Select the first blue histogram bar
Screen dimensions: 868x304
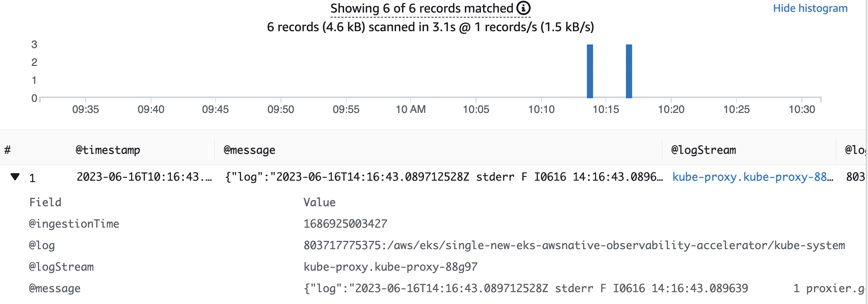[x=590, y=71]
